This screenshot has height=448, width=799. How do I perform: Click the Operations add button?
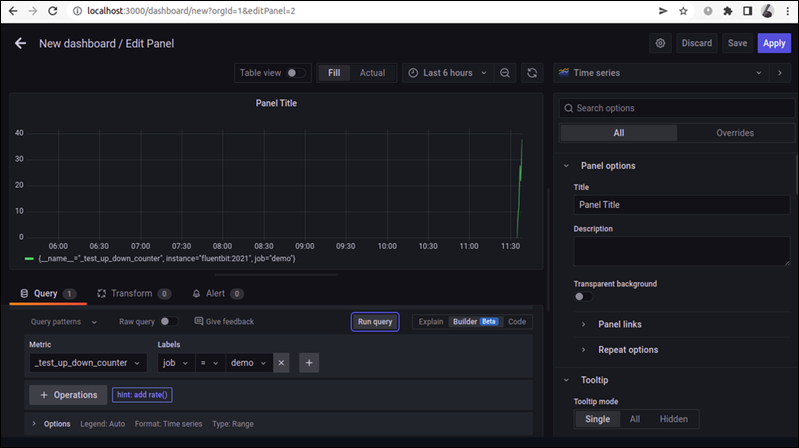tap(68, 395)
